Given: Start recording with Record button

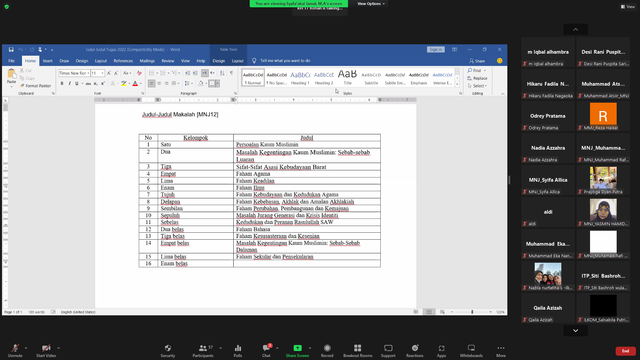Looking at the screenshot, I should pyautogui.click(x=327, y=350).
